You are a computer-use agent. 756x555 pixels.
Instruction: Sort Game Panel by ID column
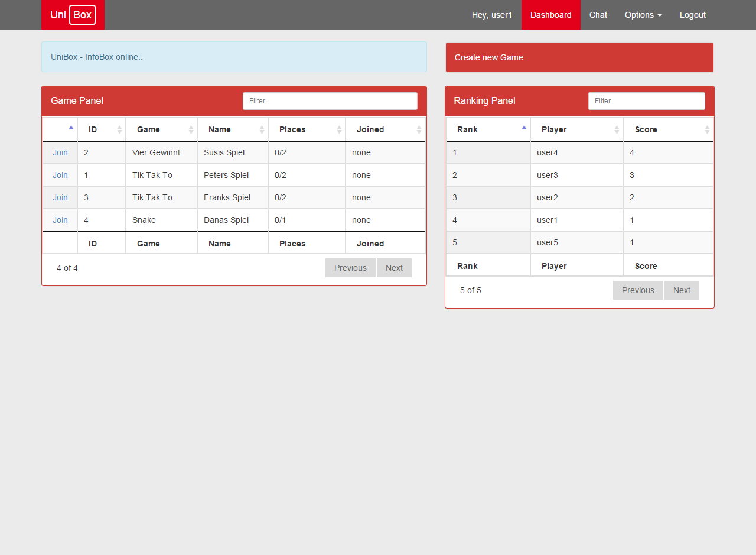tap(102, 129)
